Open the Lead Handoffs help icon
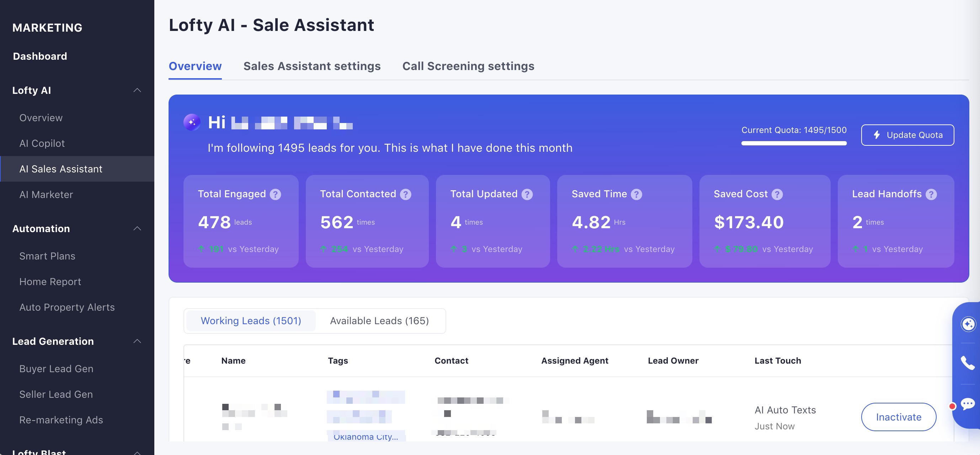Viewport: 980px width, 455px height. (x=931, y=194)
